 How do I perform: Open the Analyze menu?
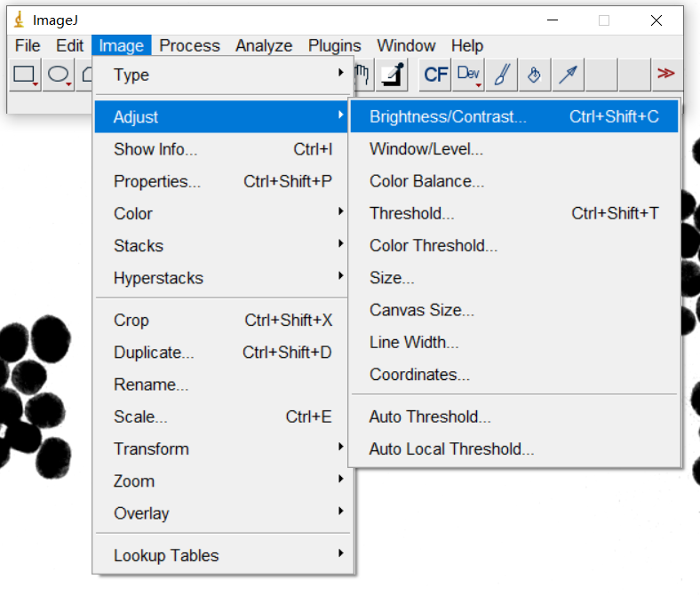(264, 46)
